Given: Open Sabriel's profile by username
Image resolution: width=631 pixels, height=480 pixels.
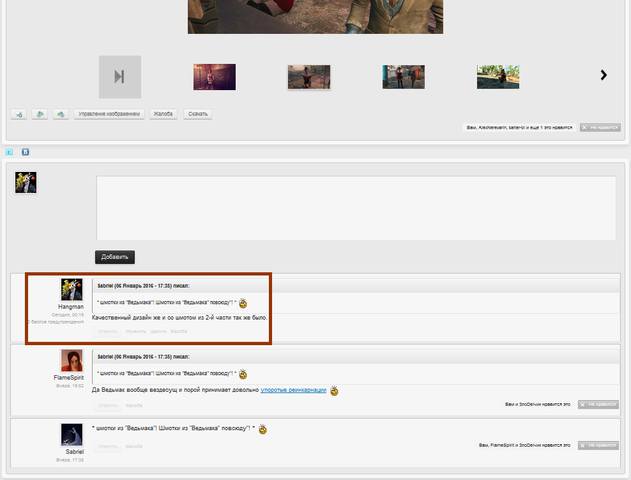Looking at the screenshot, I should click(74, 452).
